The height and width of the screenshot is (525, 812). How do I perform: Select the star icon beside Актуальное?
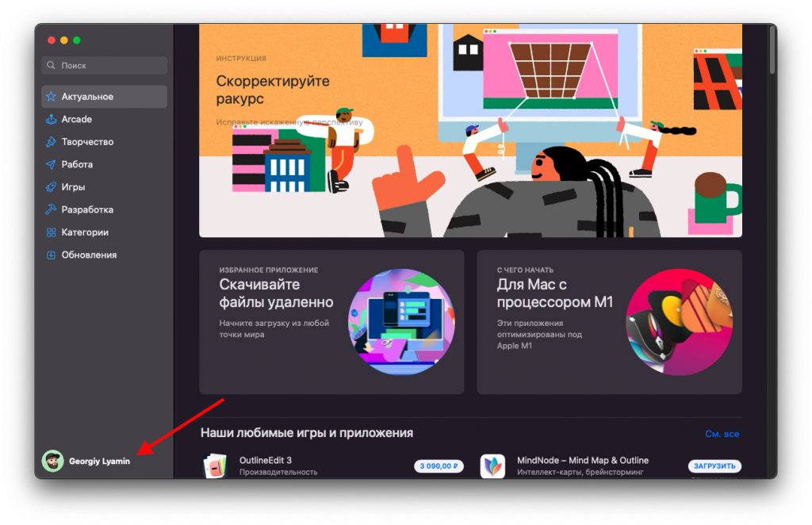[x=51, y=97]
